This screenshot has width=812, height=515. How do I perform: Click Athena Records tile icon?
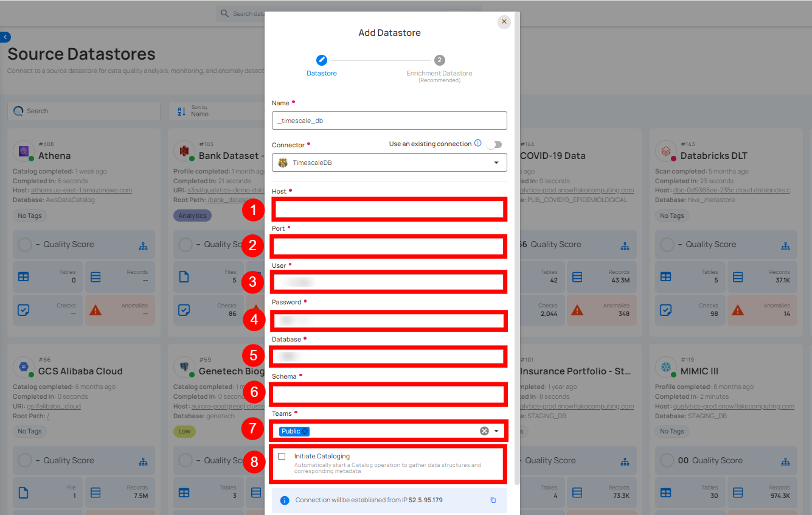click(95, 276)
